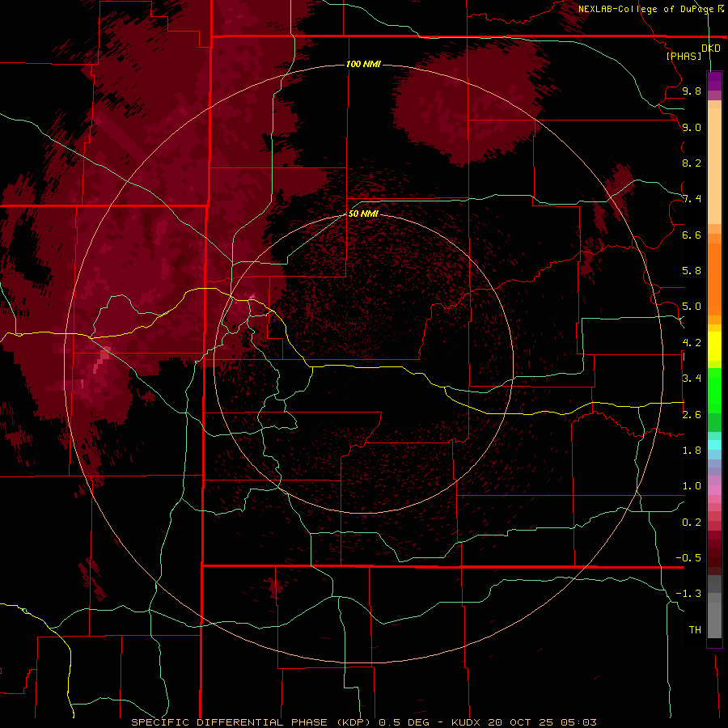Pick the large peach segment of the color bar
Screen dimensions: 728x728
[x=714, y=166]
